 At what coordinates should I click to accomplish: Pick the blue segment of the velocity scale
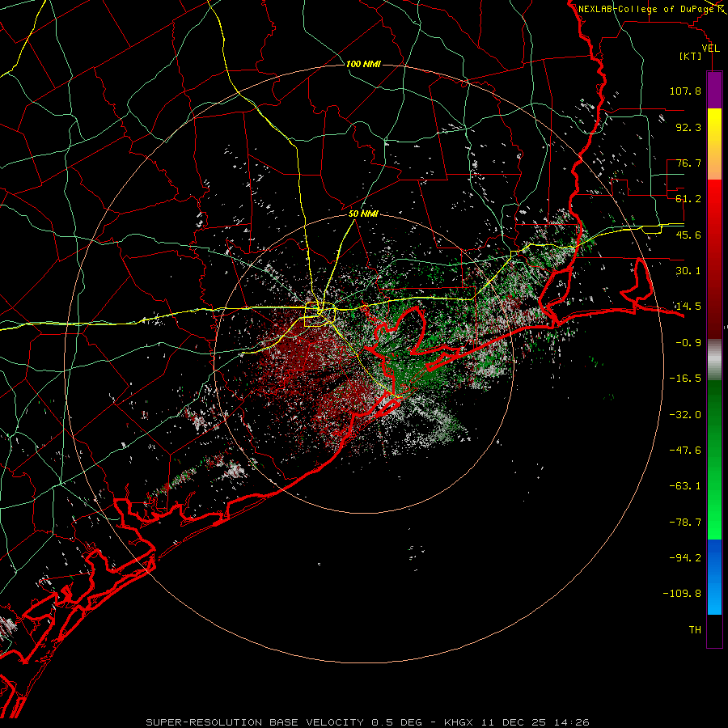click(x=714, y=577)
